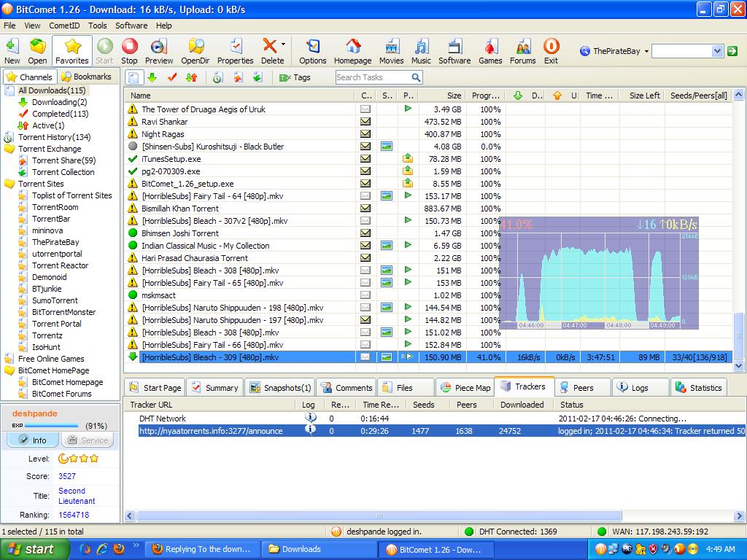Click Internet Explorer quick launch icon
Viewport: 747px width, 560px height.
102,549
